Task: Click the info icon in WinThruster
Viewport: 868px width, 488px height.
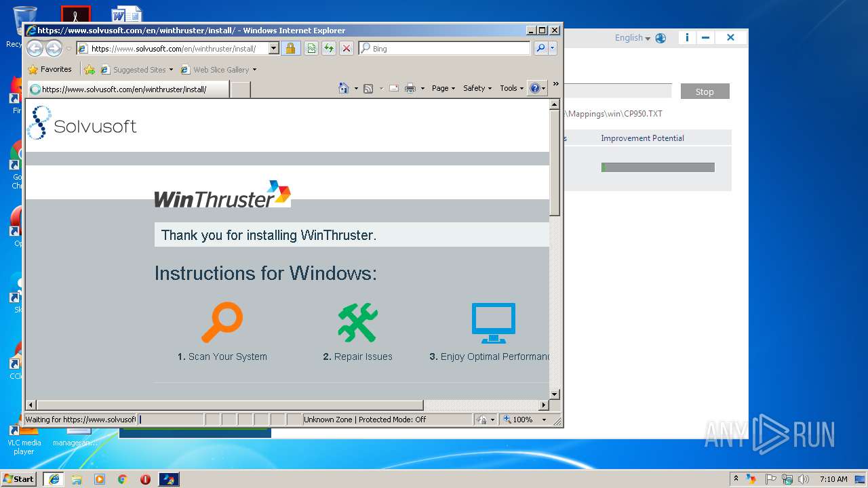Action: pos(687,37)
